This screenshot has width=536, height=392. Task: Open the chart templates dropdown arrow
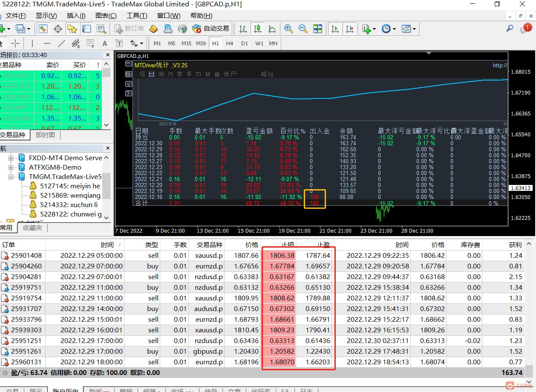pyautogui.click(x=414, y=29)
